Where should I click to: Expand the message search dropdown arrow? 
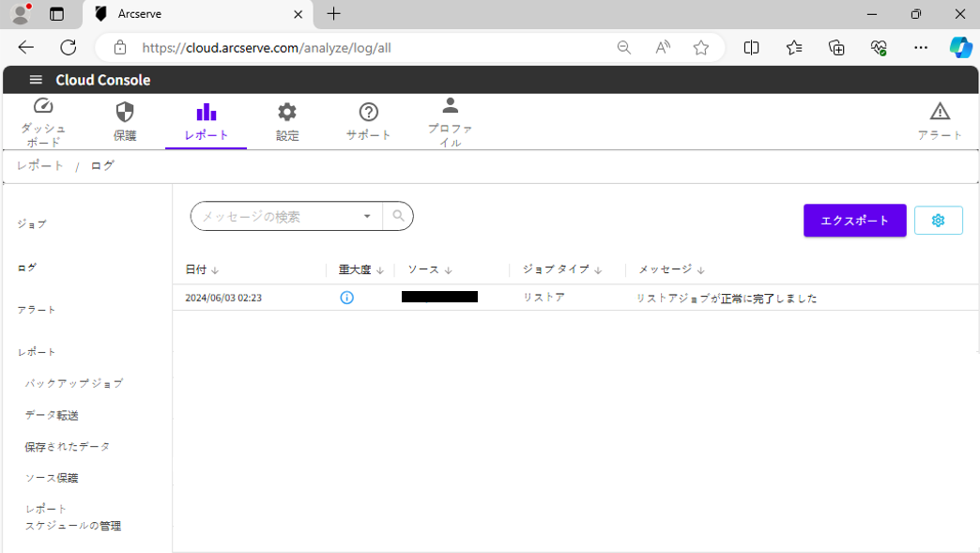tap(367, 216)
